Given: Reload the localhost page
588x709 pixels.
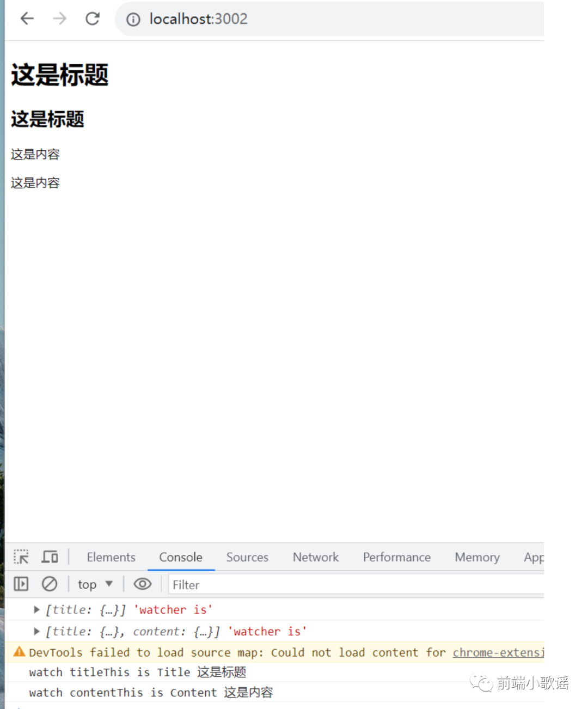Looking at the screenshot, I should pos(93,19).
